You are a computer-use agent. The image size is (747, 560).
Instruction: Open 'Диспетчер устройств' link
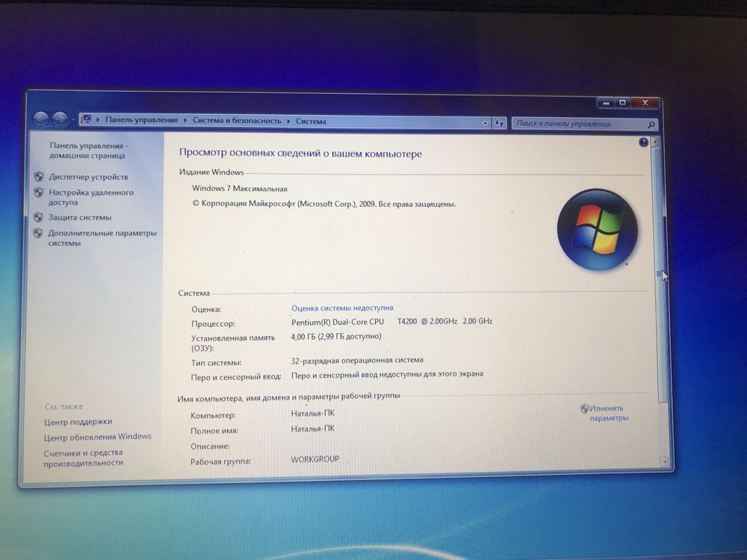click(x=88, y=177)
